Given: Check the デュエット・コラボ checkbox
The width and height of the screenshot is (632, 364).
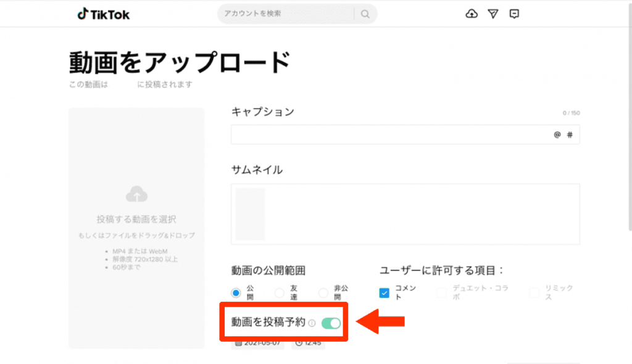Looking at the screenshot, I should point(441,292).
